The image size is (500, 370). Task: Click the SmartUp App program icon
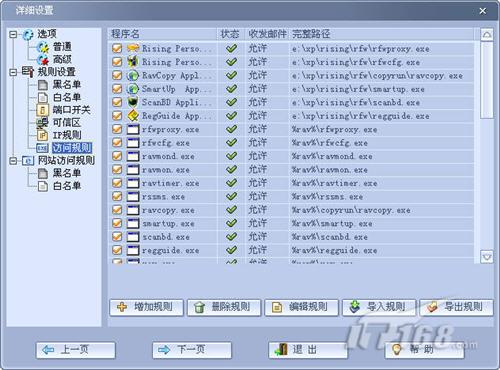(x=133, y=89)
